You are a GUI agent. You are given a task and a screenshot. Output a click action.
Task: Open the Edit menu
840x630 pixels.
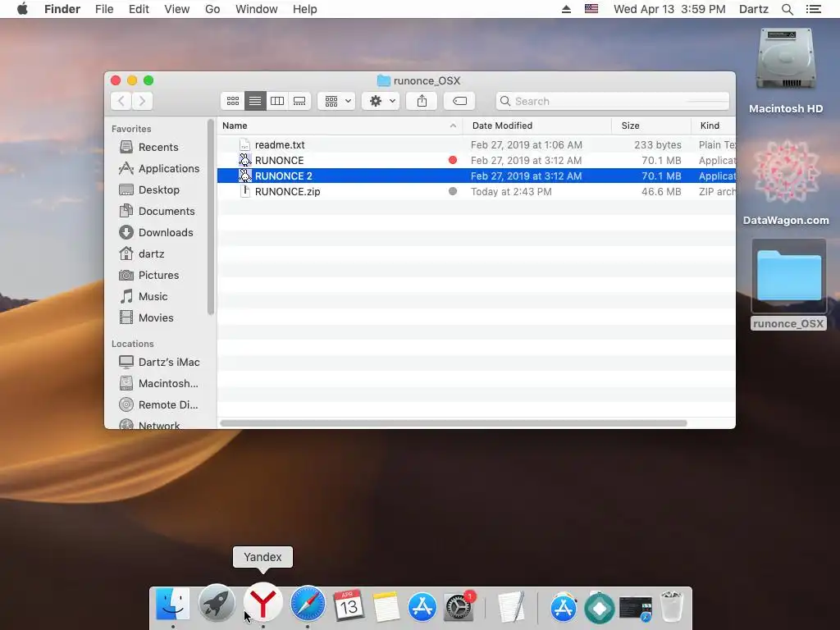pyautogui.click(x=139, y=9)
